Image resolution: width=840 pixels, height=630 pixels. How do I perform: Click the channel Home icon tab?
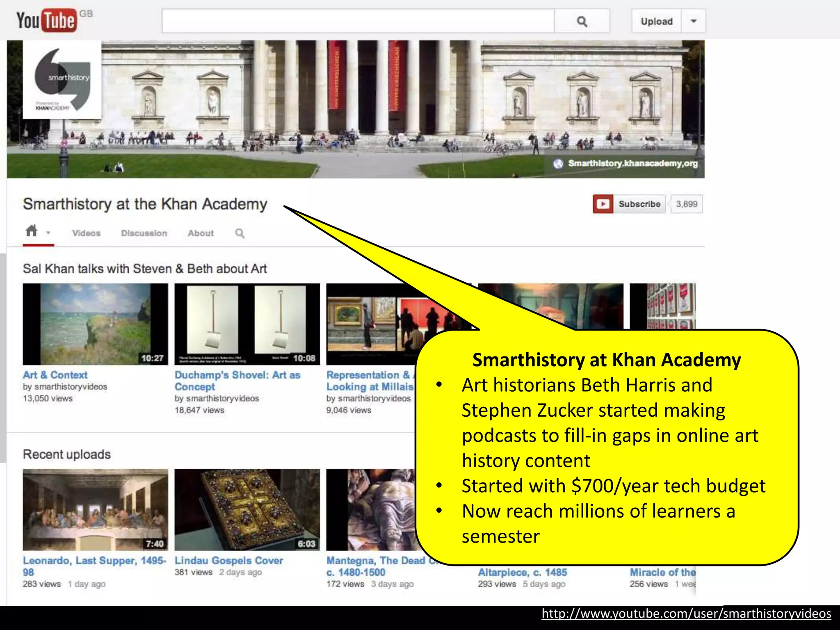[32, 231]
